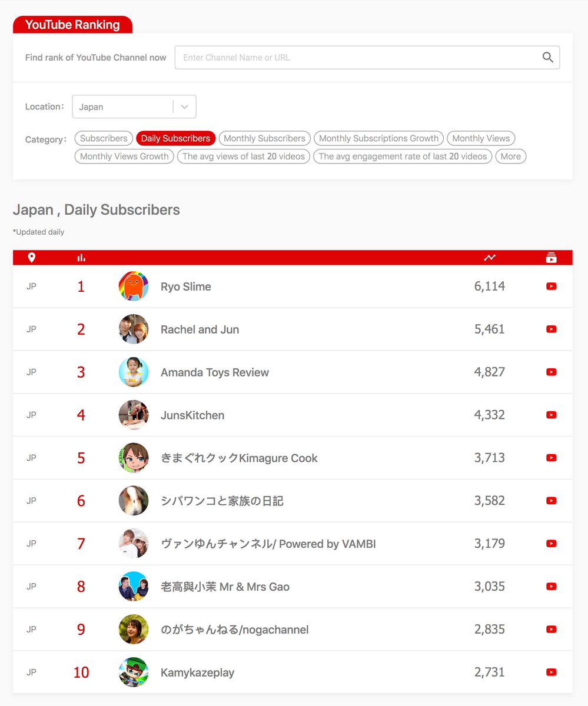The height and width of the screenshot is (706, 588).
Task: Click the 5,461 daily subscribers value
Action: pos(490,329)
